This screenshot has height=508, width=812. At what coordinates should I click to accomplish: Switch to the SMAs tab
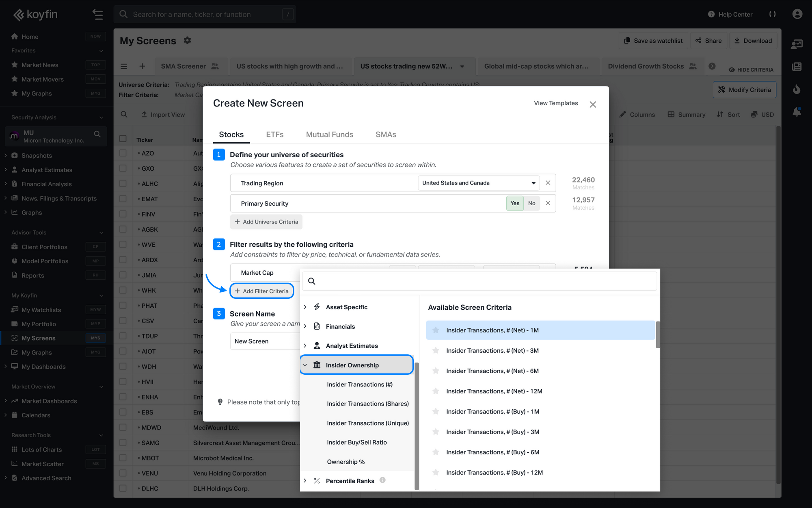coord(386,135)
